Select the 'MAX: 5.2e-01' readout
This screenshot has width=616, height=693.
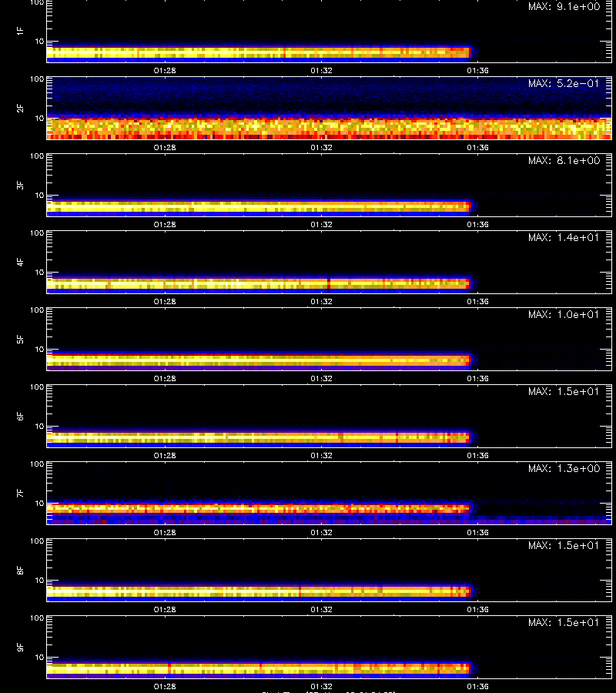coord(564,83)
